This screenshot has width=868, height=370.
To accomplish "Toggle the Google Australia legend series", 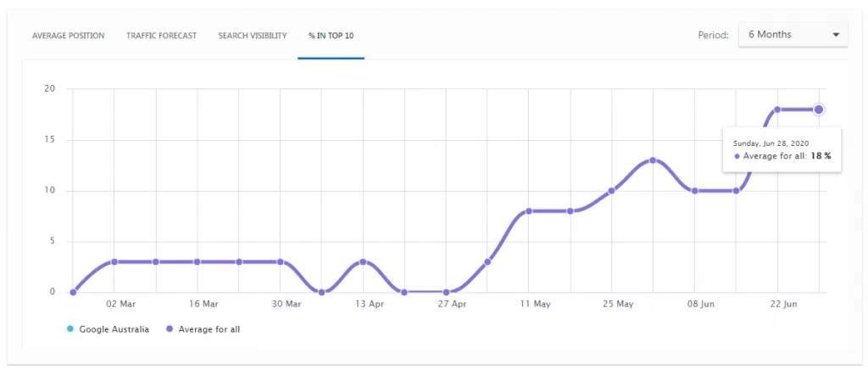I will 107,329.
